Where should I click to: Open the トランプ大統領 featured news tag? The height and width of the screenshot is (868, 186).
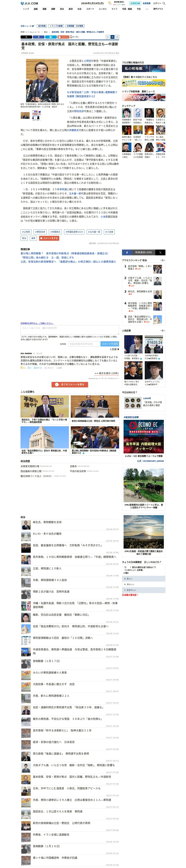click(x=56, y=26)
